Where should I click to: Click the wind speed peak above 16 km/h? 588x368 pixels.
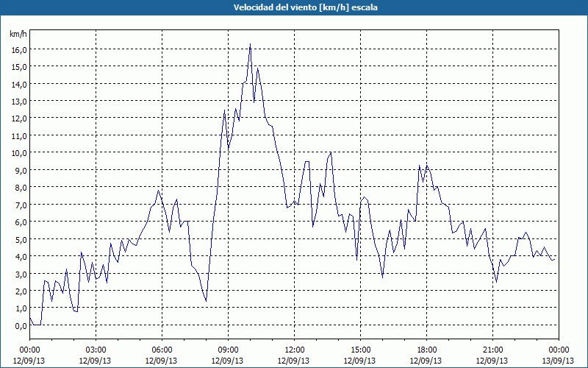[x=250, y=44]
